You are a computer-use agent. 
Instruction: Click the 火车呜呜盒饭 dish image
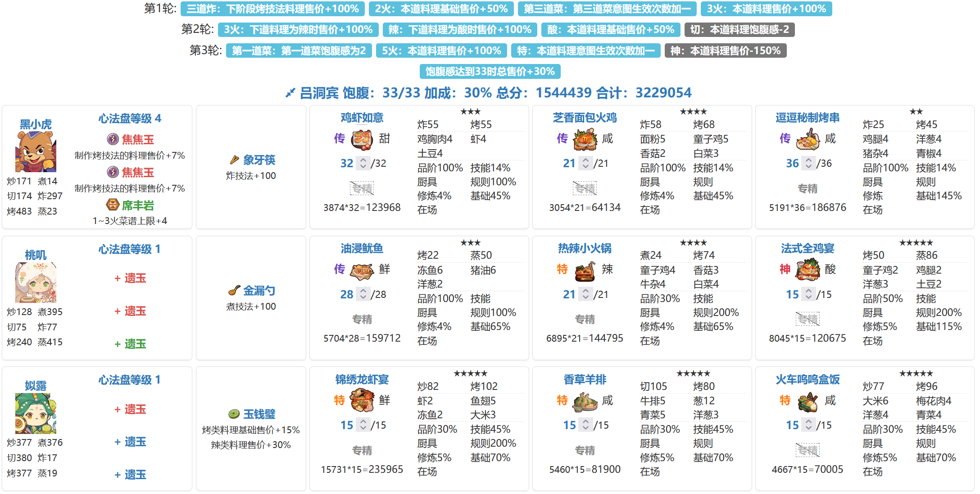(x=808, y=401)
